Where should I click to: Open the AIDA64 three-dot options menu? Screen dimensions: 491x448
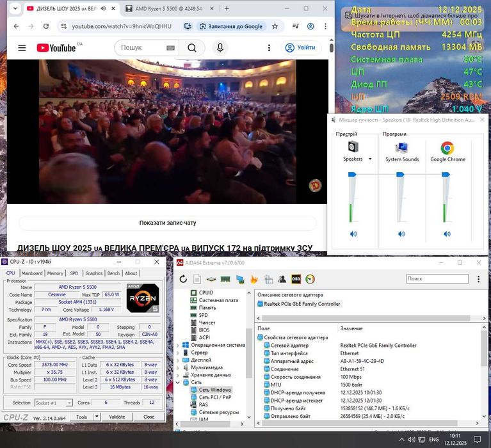(478, 279)
